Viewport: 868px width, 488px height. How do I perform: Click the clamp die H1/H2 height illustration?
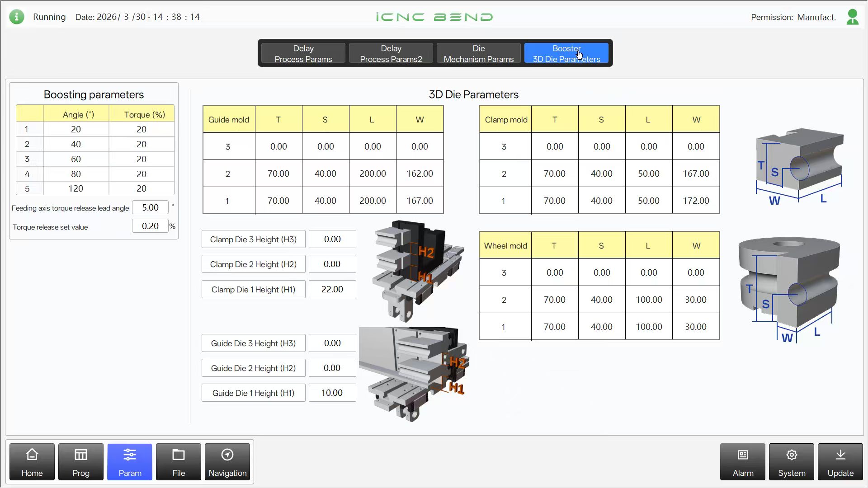[x=418, y=271]
